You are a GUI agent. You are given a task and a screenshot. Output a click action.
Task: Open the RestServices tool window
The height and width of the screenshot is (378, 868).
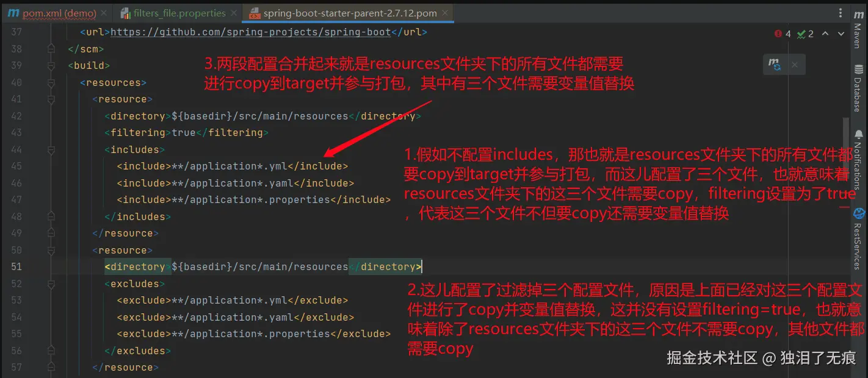(859, 239)
